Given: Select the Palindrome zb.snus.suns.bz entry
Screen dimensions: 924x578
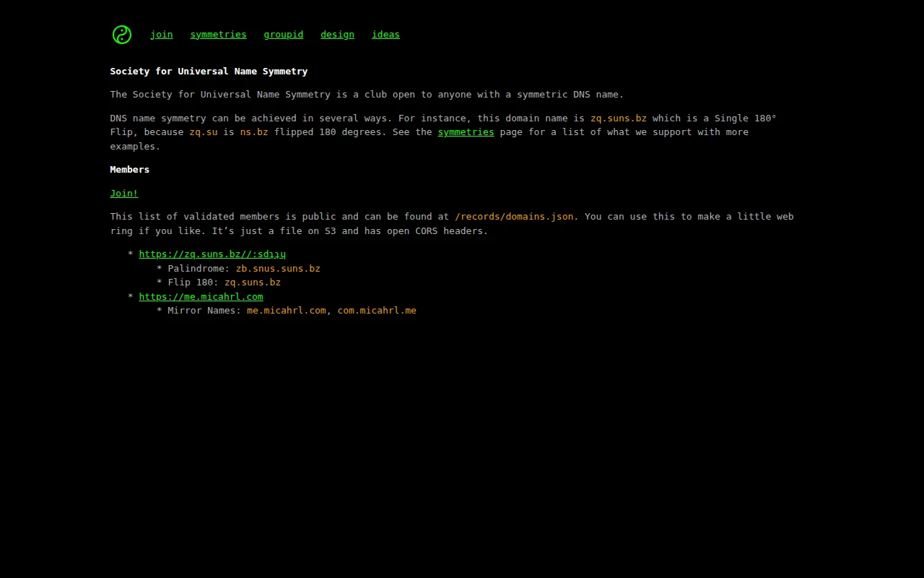Looking at the screenshot, I should click(278, 268).
